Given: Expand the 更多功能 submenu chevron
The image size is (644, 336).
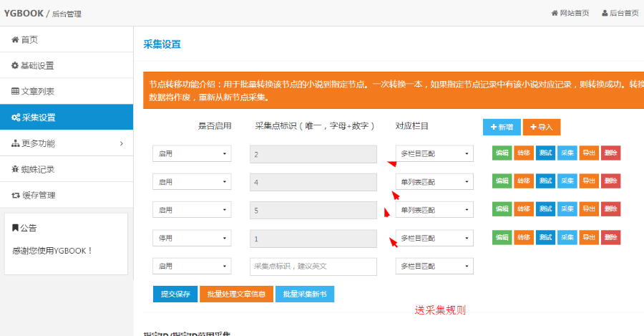Looking at the screenshot, I should 121,143.
